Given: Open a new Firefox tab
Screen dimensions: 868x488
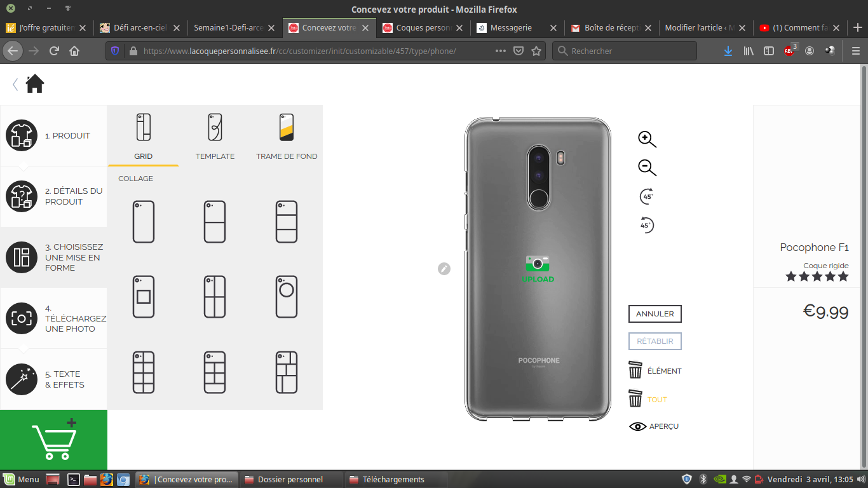Looking at the screenshot, I should click(858, 27).
